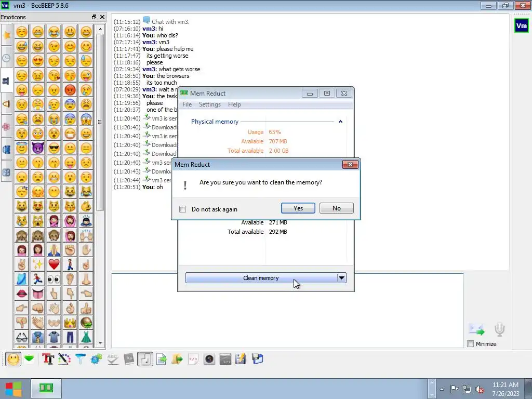The image size is (532, 399).
Task: Click the Action Center flag tray icon
Action: (x=454, y=389)
